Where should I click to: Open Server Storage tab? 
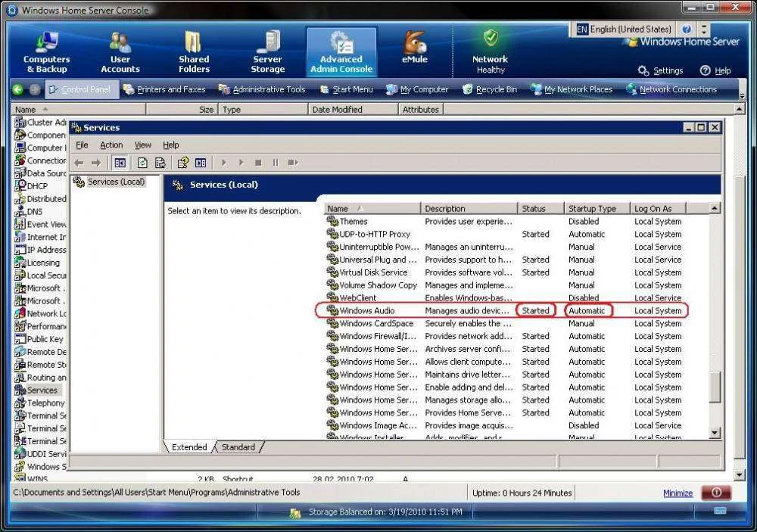pyautogui.click(x=267, y=52)
